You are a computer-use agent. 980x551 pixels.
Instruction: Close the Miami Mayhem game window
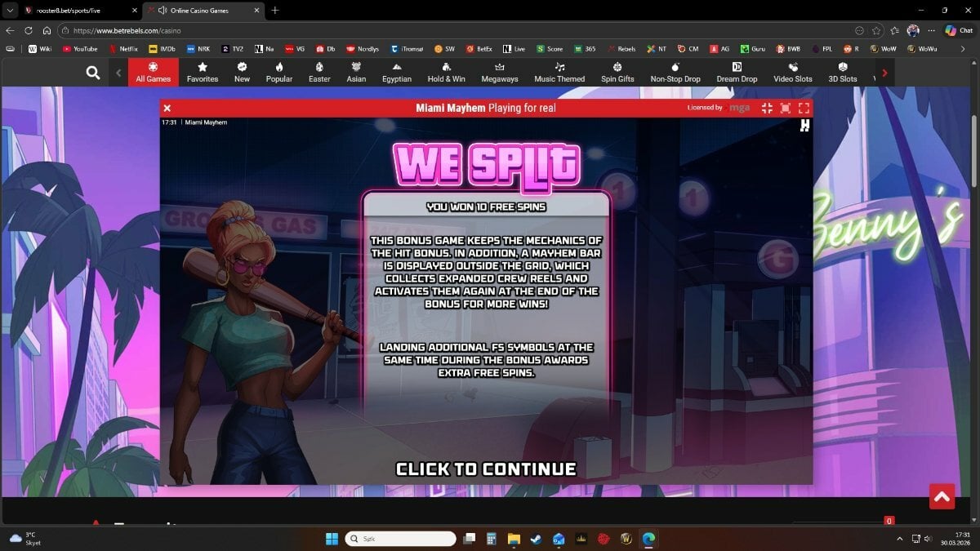click(167, 108)
